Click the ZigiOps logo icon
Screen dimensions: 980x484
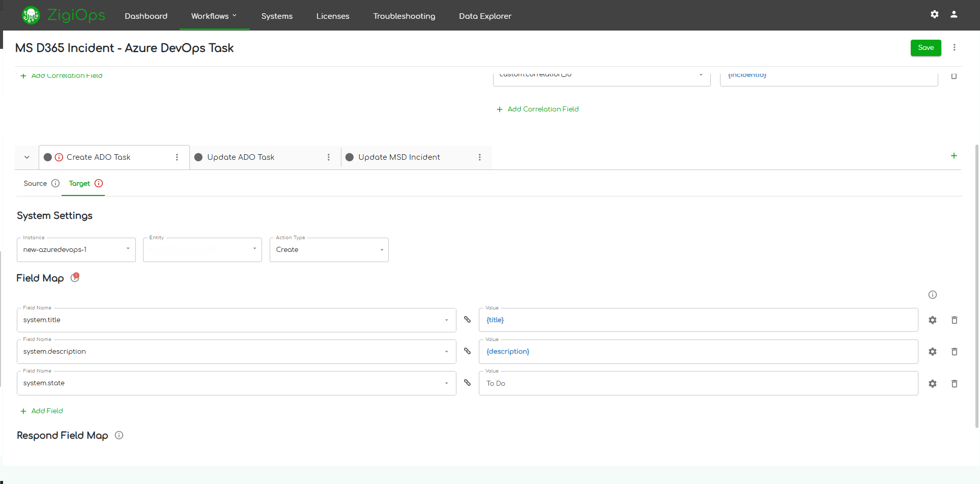pyautogui.click(x=31, y=15)
